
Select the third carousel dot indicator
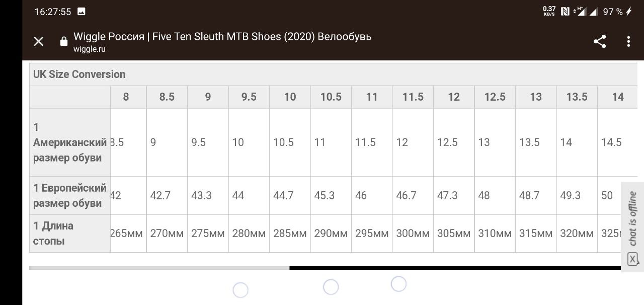click(398, 284)
